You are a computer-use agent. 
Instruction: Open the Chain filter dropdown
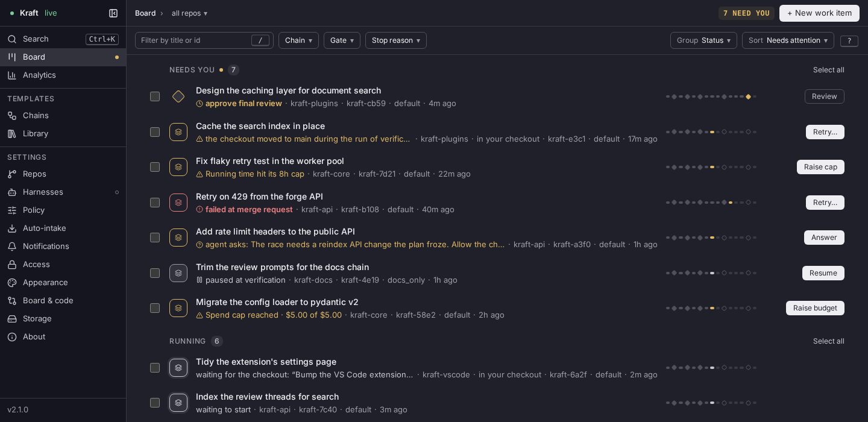[298, 40]
